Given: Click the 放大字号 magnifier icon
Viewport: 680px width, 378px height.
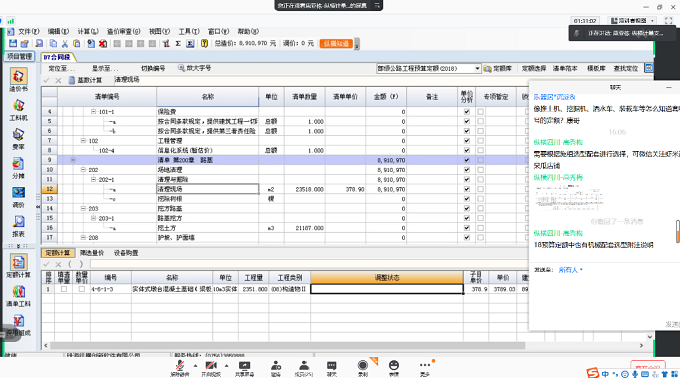Looking at the screenshot, I should tap(181, 68).
